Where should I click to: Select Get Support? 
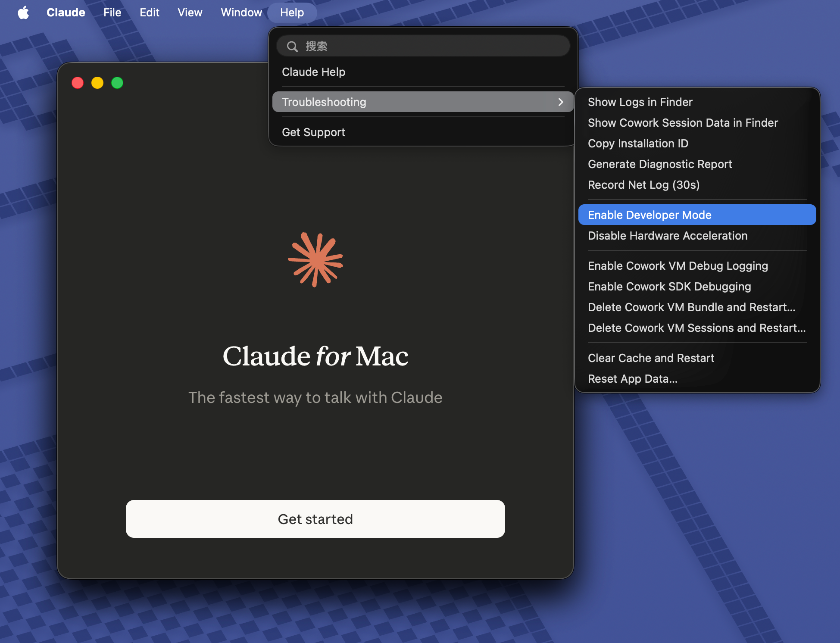[423, 132]
